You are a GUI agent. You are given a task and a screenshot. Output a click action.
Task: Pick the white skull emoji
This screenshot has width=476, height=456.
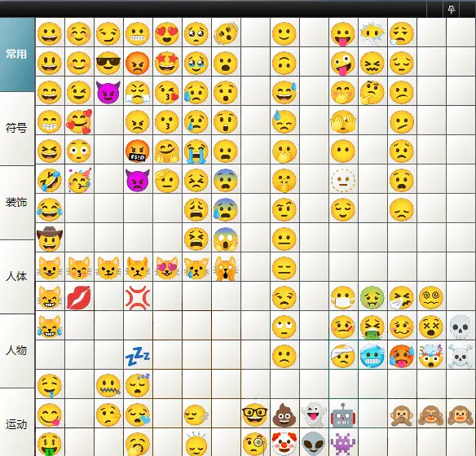pos(461,327)
